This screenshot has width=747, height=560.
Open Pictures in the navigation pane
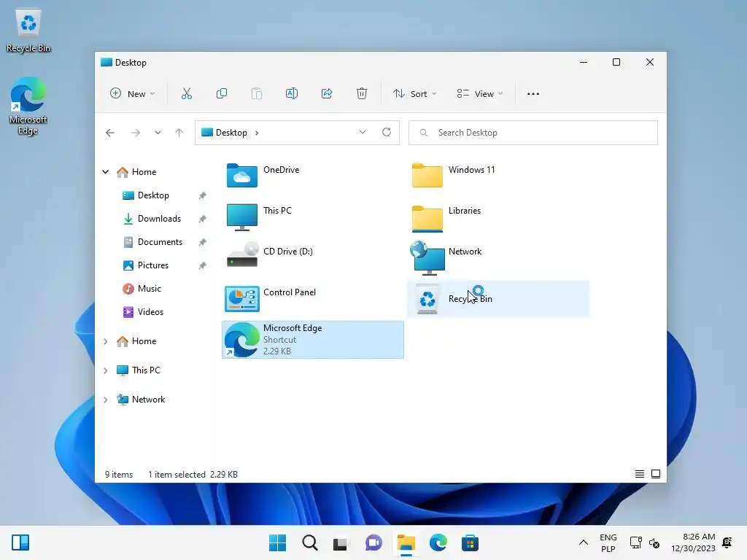153,265
